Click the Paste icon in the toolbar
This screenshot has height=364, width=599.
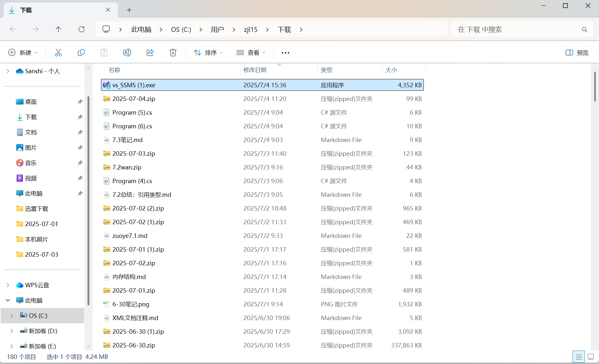(104, 52)
